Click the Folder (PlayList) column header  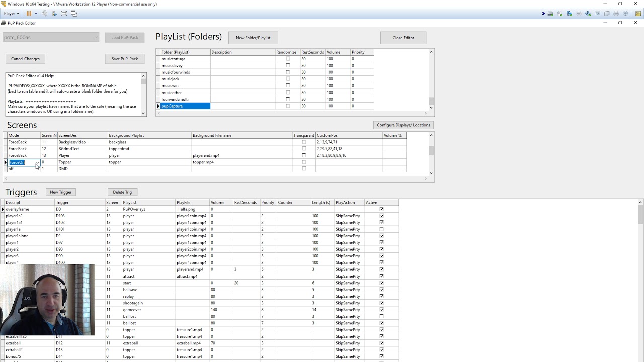(x=185, y=52)
